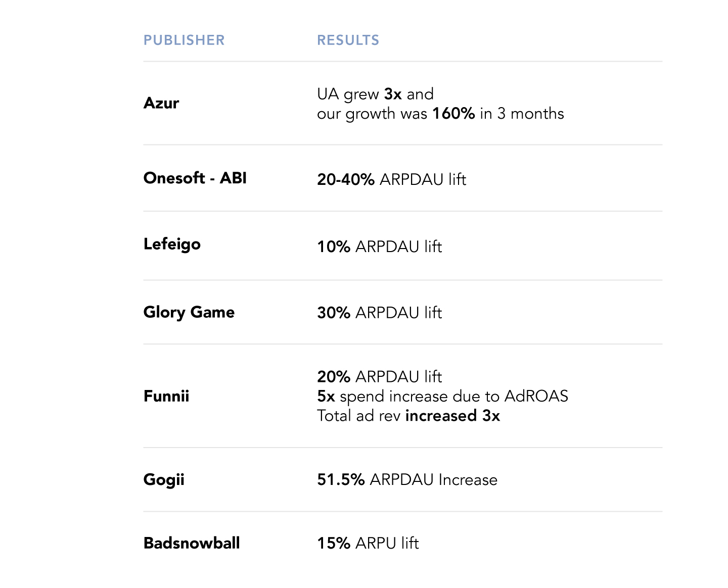
Task: Click the Glory Game publisher name
Action: tap(189, 312)
